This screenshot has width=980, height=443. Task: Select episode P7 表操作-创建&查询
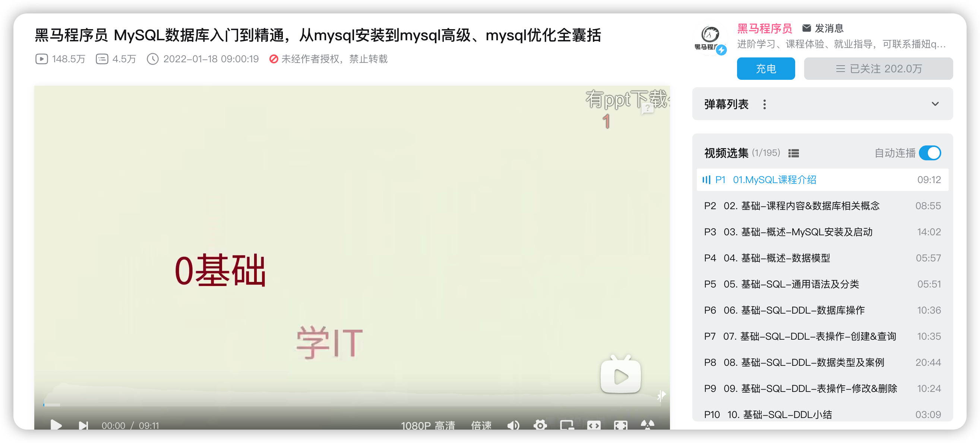tap(822, 336)
